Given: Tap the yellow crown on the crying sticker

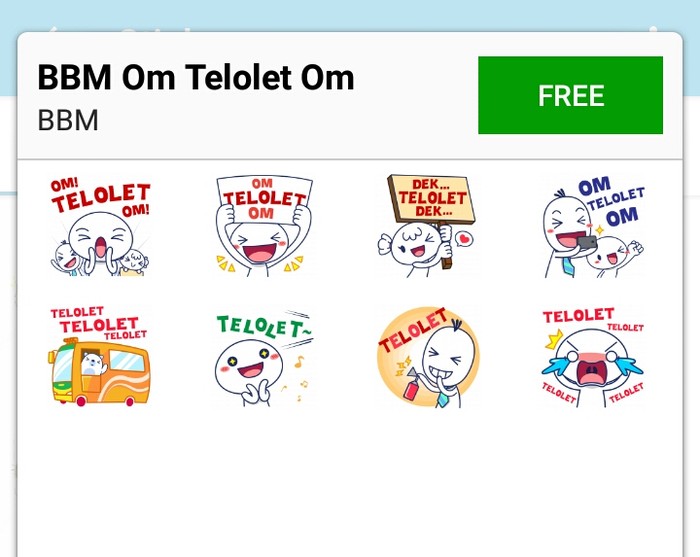Looking at the screenshot, I should [554, 339].
